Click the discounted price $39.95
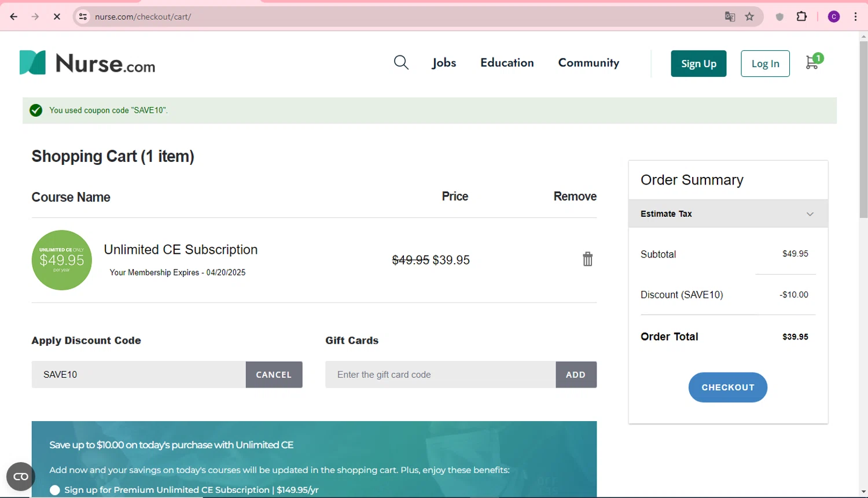Viewport: 868px width, 498px height. point(451,260)
